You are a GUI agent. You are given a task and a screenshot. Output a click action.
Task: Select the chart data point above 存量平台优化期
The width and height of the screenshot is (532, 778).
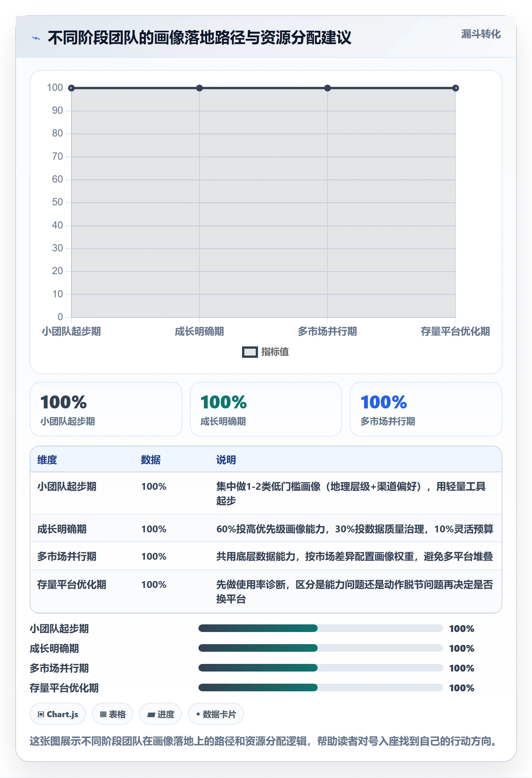(x=456, y=88)
